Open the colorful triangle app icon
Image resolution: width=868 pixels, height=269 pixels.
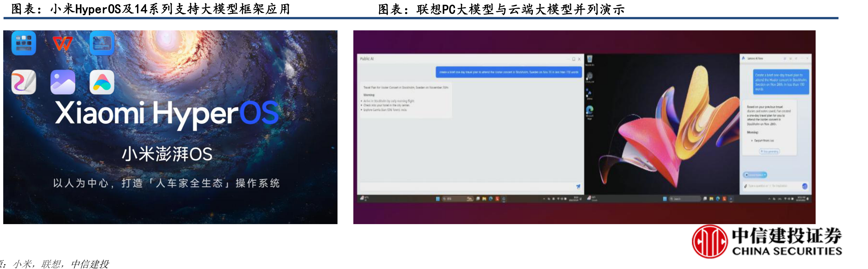pyautogui.click(x=102, y=82)
